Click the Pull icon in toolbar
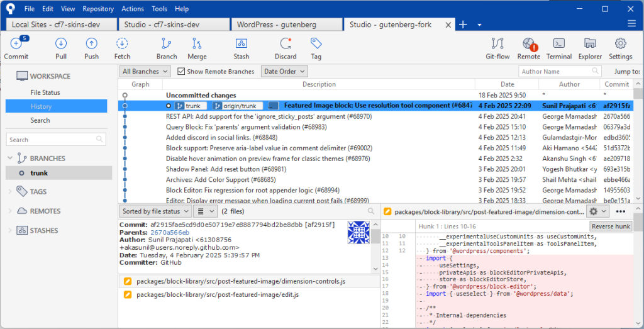This screenshot has height=329, width=644. [x=61, y=44]
